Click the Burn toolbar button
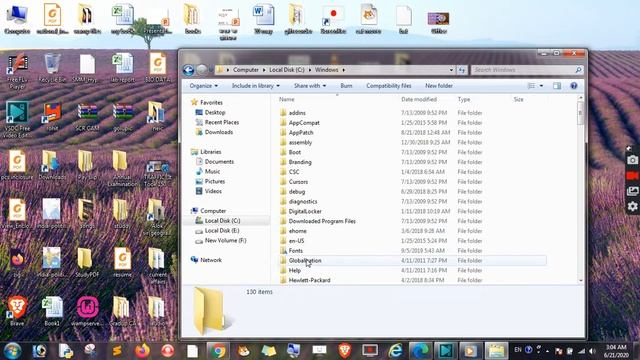Screen dimensions: 640x360 (x=346, y=86)
